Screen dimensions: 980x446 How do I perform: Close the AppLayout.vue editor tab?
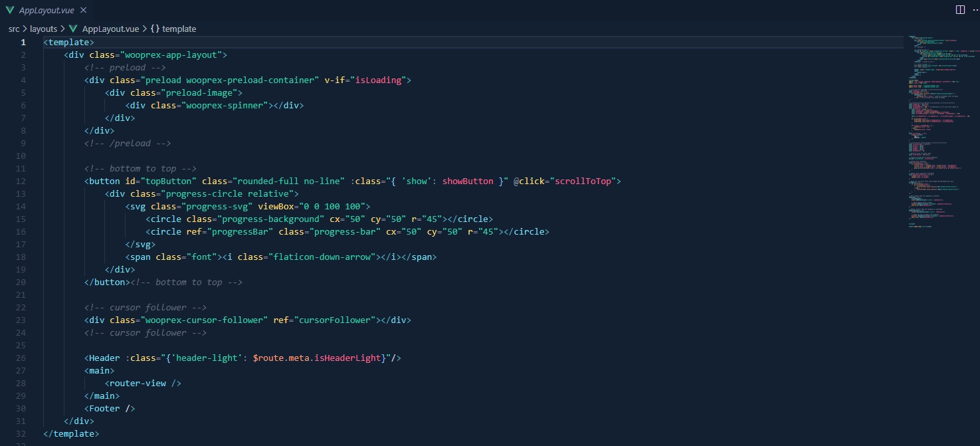83,10
